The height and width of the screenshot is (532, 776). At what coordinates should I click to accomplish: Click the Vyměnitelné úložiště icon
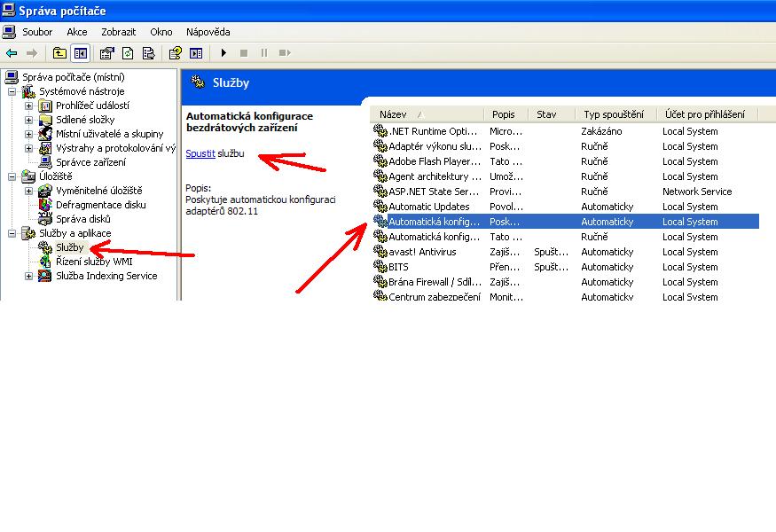(x=45, y=191)
